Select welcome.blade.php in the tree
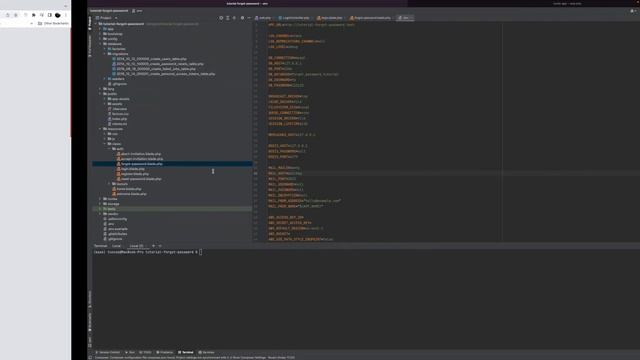 (129, 194)
